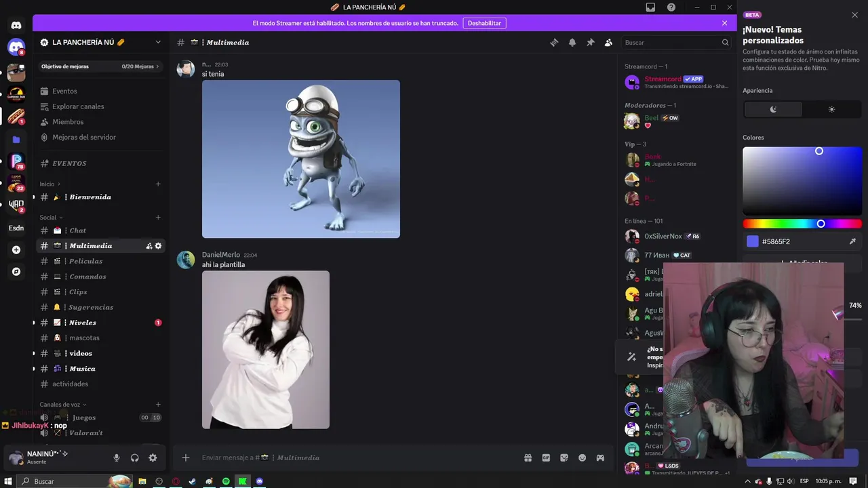Select dark appearance moon option
Image resolution: width=868 pixels, height=488 pixels.
773,109
